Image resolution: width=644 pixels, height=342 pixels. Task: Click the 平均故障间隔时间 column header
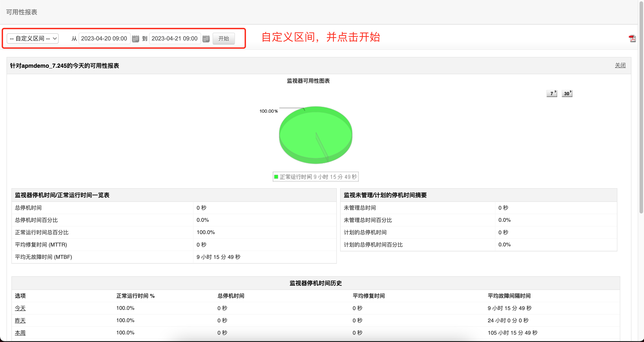point(509,296)
